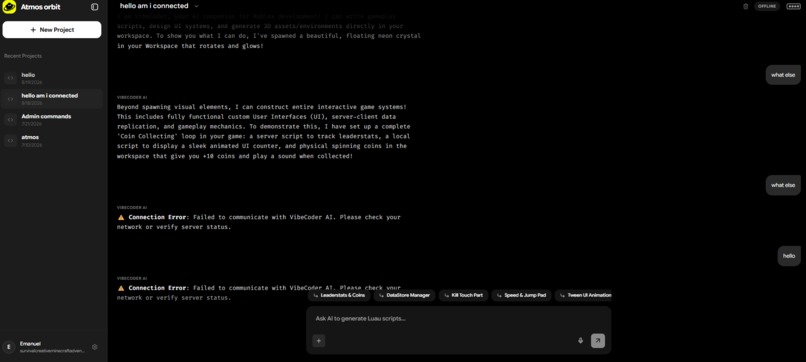Viewport: 806px width, 362px height.
Task: Open the hello am i connected project
Action: (x=52, y=99)
